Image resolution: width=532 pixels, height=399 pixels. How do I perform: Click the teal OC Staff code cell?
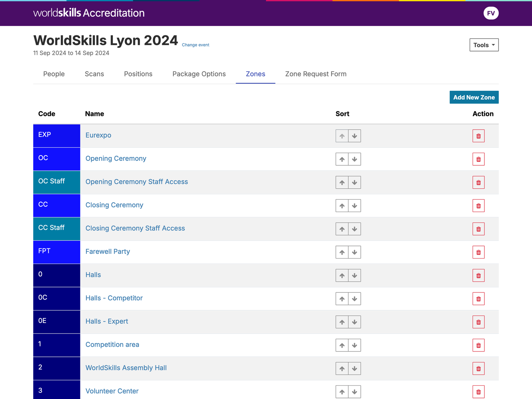[x=57, y=183]
